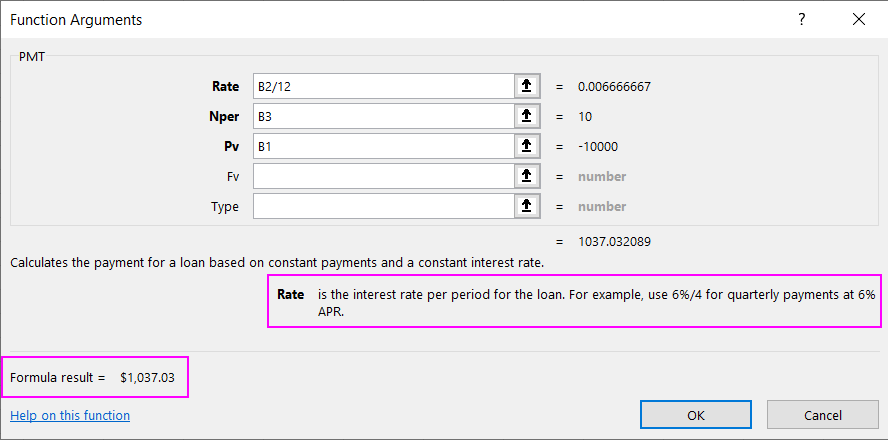Viewport: 888px width, 440px height.
Task: Focus the Pv field containing B1
Action: point(382,146)
